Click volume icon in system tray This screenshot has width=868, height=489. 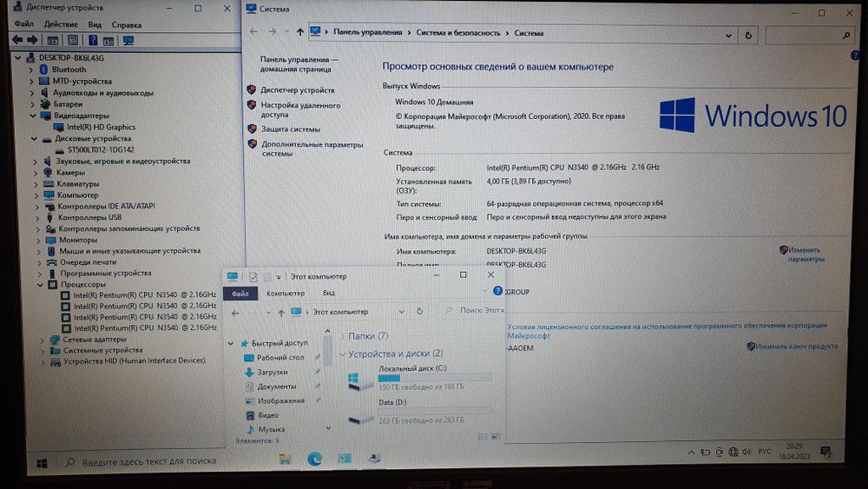point(746,452)
